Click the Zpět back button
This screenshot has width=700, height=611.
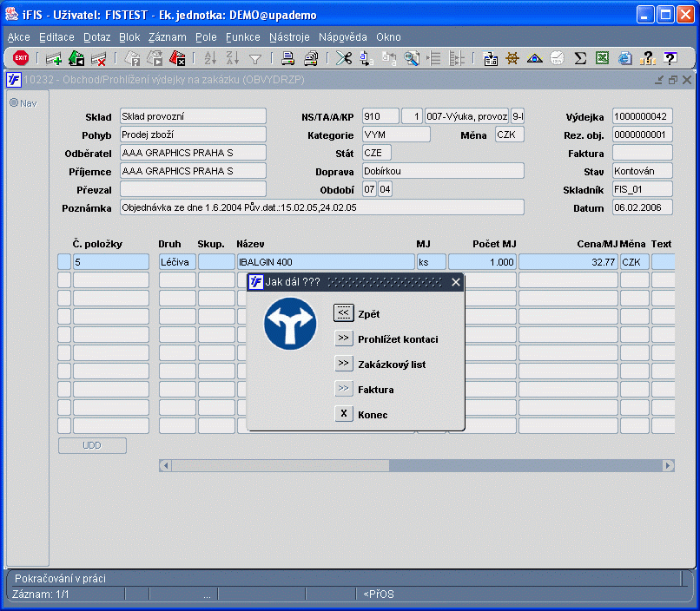point(344,313)
